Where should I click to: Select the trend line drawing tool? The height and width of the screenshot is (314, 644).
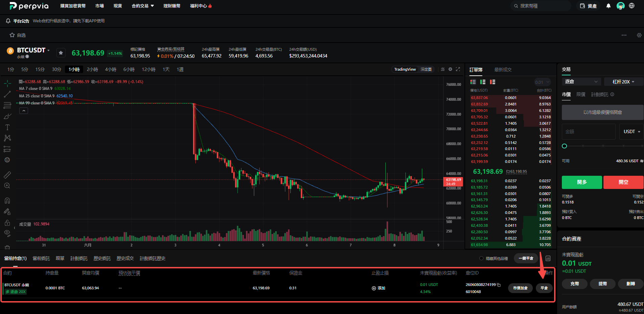click(x=7, y=94)
